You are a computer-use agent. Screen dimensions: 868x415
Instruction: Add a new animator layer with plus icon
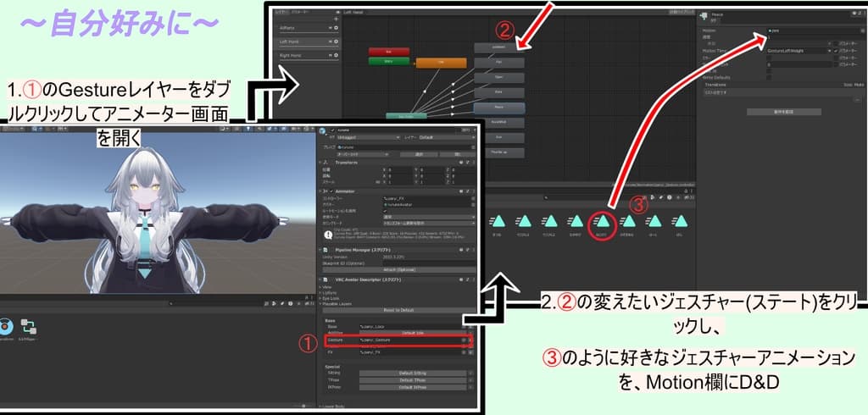(x=336, y=19)
